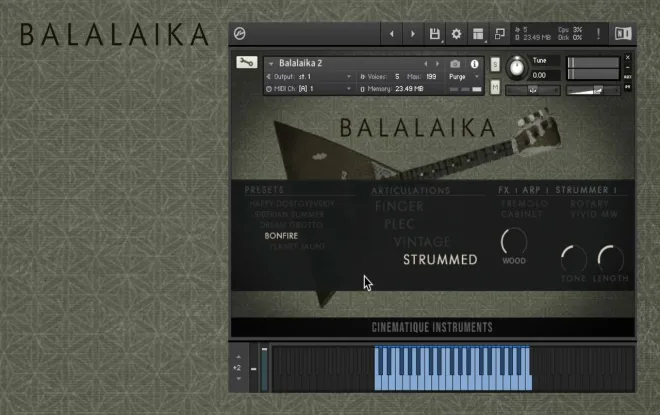Open the save floppy disk menu
The height and width of the screenshot is (415, 660).
(x=435, y=34)
